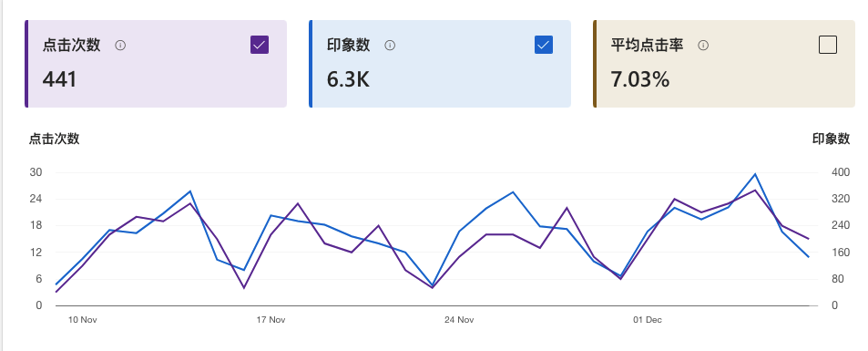Click the info icon beside 点击次数

click(x=120, y=46)
